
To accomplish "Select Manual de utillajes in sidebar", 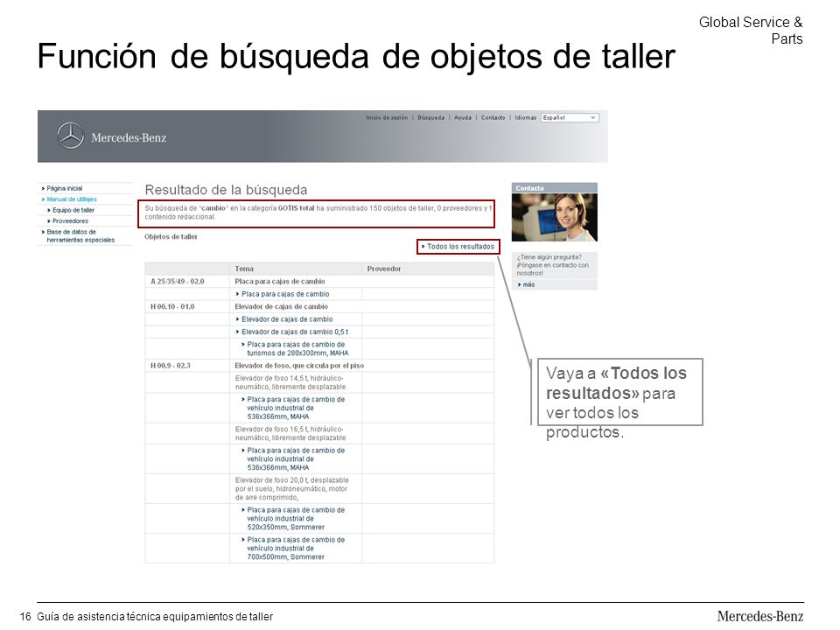I will [x=72, y=199].
